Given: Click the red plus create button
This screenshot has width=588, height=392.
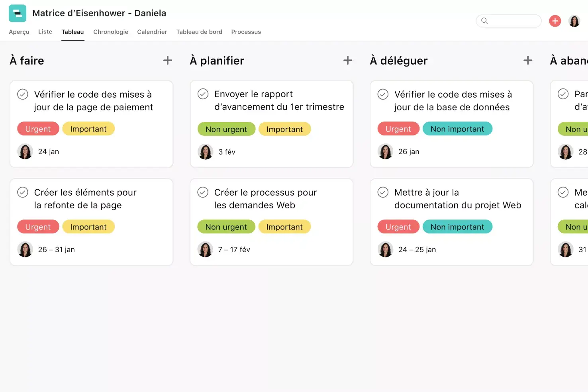Looking at the screenshot, I should 555,21.
